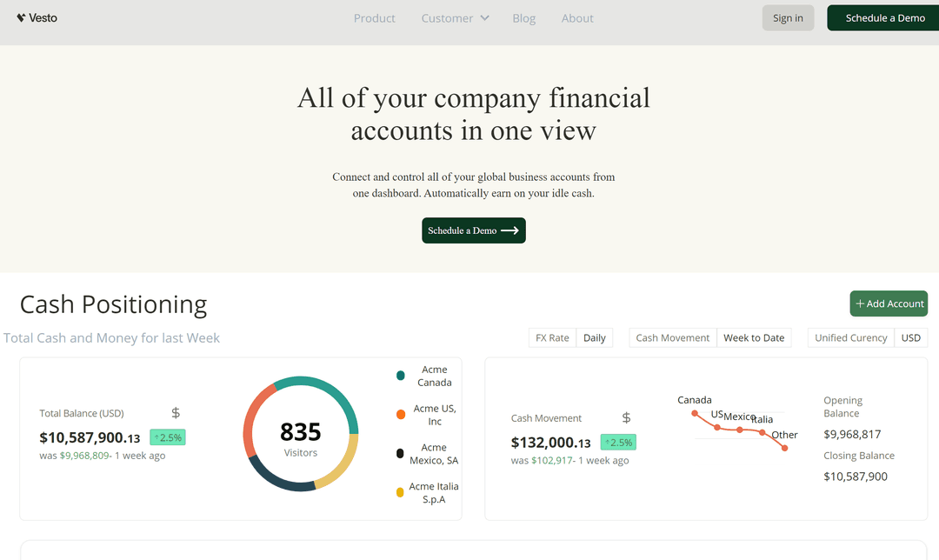Image resolution: width=939 pixels, height=560 pixels.
Task: Click the Other point on cash chart
Action: (785, 448)
